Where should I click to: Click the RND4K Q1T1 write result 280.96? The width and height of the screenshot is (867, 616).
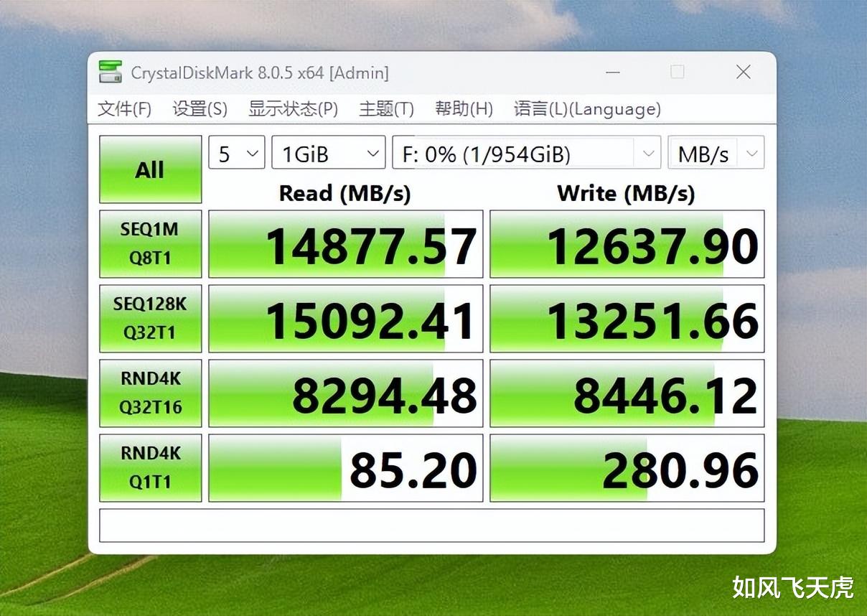(627, 468)
